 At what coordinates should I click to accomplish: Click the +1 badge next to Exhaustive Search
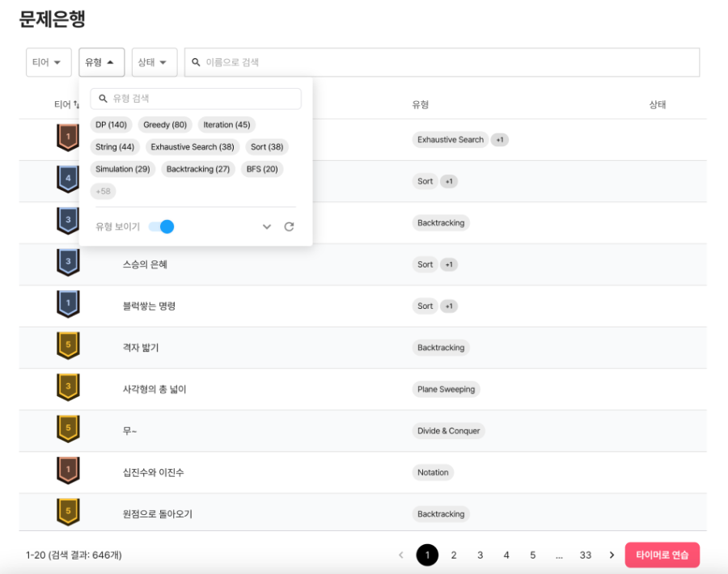(500, 140)
